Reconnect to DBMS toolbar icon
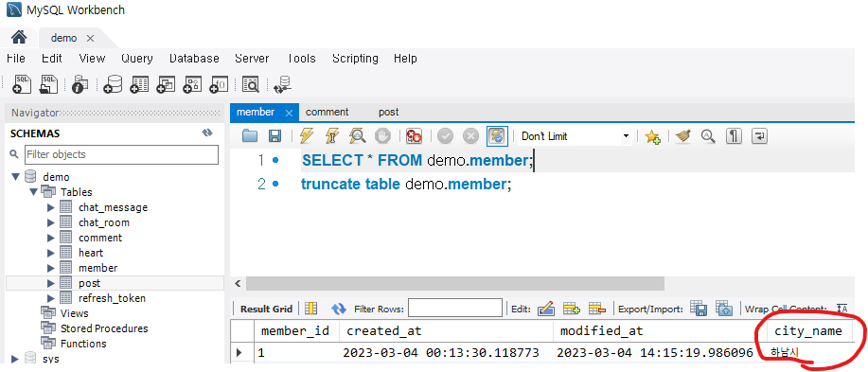868x372 pixels. coord(283,84)
